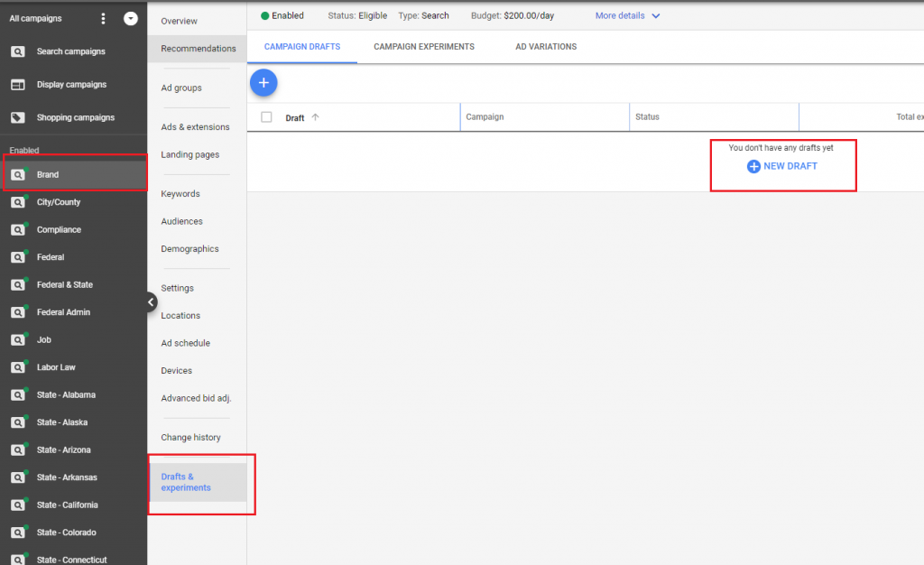Open the Ad groups page
Viewport: 924px width, 565px height.
tap(181, 88)
